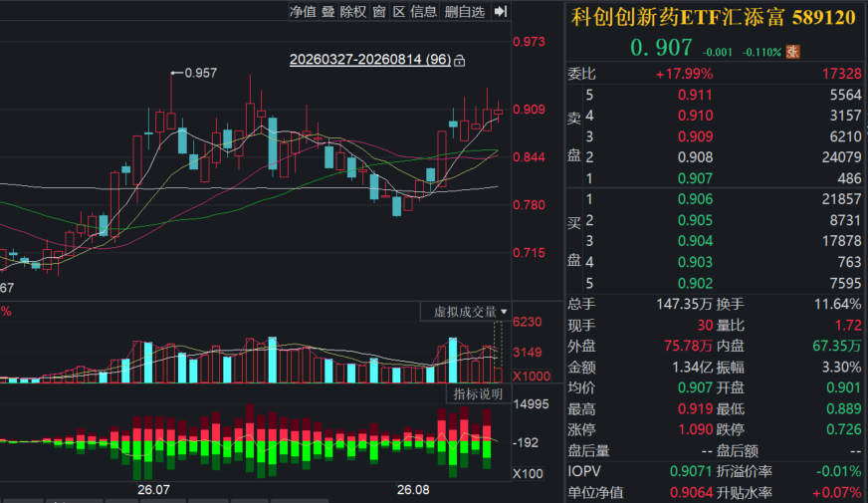Click the 窗 window button
The image size is (868, 503).
[379, 12]
